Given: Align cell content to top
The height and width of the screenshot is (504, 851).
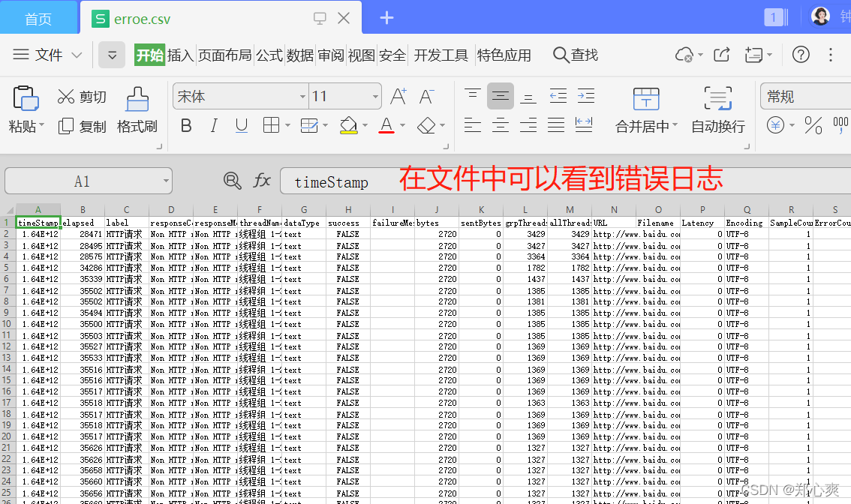Looking at the screenshot, I should coord(472,96).
